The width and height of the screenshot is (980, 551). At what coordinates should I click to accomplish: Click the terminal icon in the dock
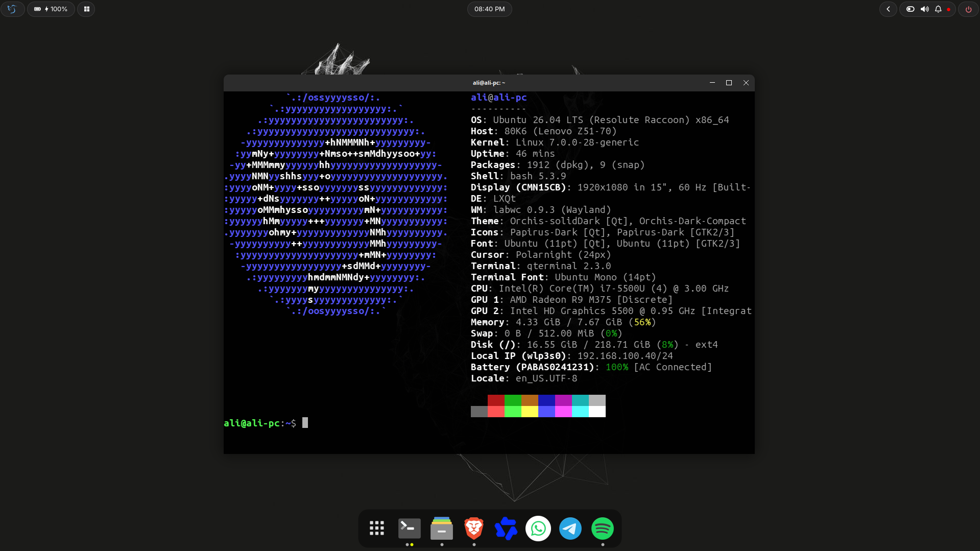point(410,529)
